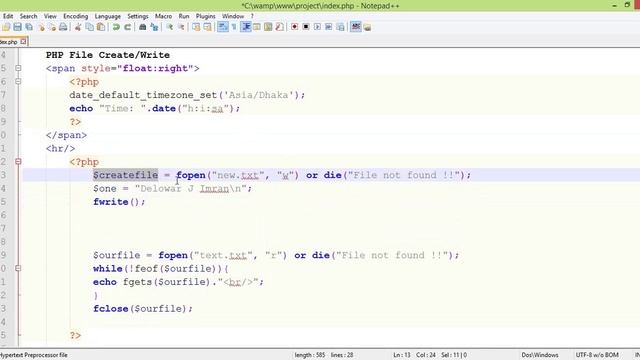Collapse the first <?php block fold marker
Viewport: 640px width, 360px height.
pyautogui.click(x=18, y=82)
